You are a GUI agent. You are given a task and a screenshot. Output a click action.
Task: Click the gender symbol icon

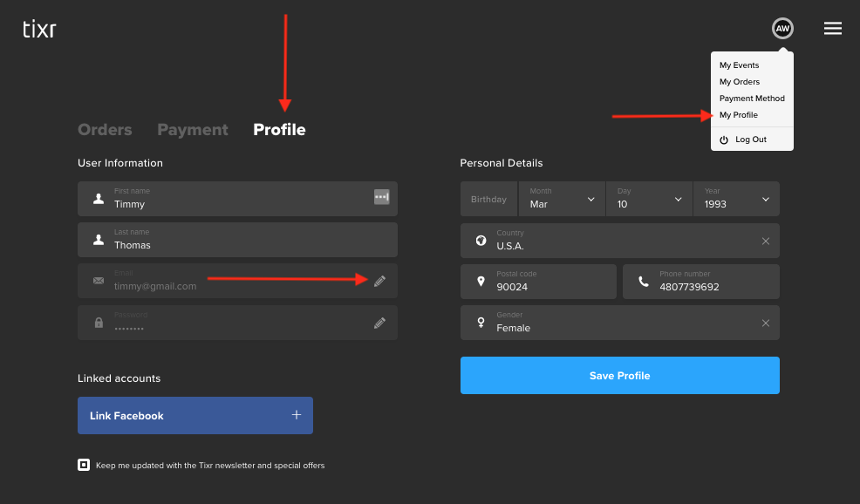(481, 323)
